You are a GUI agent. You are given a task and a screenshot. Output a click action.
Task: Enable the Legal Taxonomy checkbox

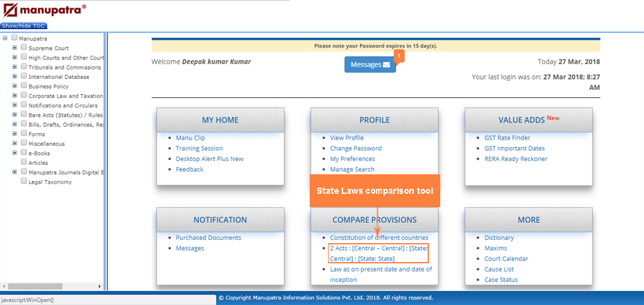pos(24,181)
